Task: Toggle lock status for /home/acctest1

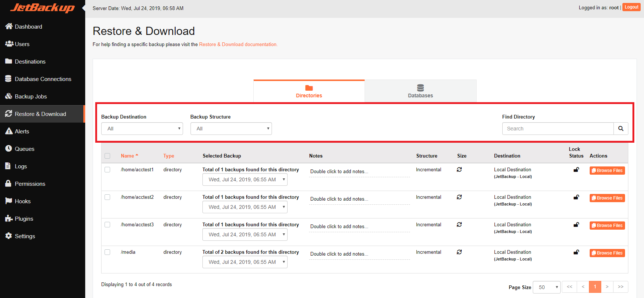Action: [x=576, y=170]
